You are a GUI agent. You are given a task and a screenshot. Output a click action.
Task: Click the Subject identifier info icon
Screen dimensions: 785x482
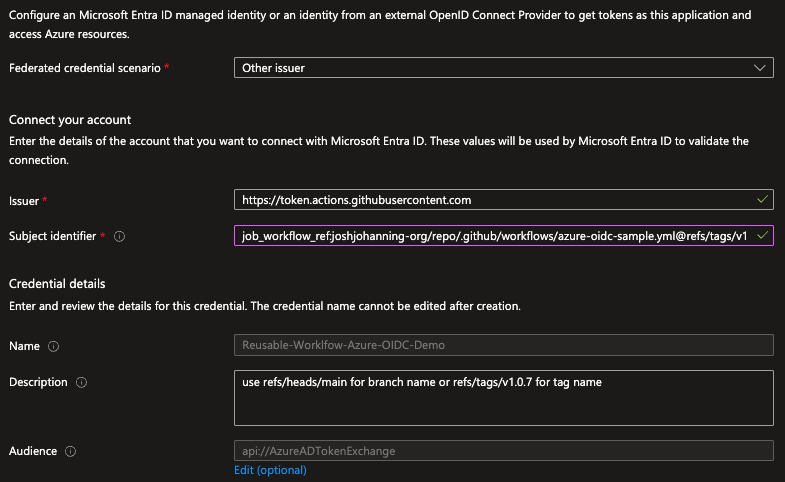[119, 236]
